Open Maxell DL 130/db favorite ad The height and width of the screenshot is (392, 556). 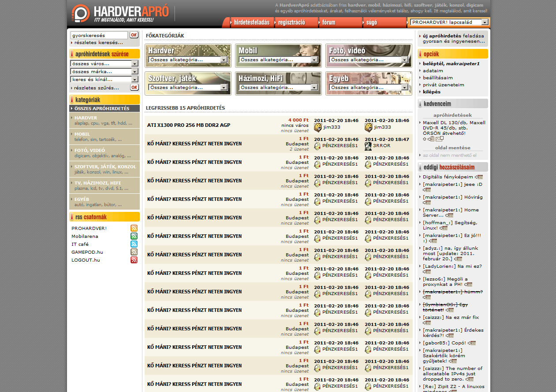(x=454, y=128)
